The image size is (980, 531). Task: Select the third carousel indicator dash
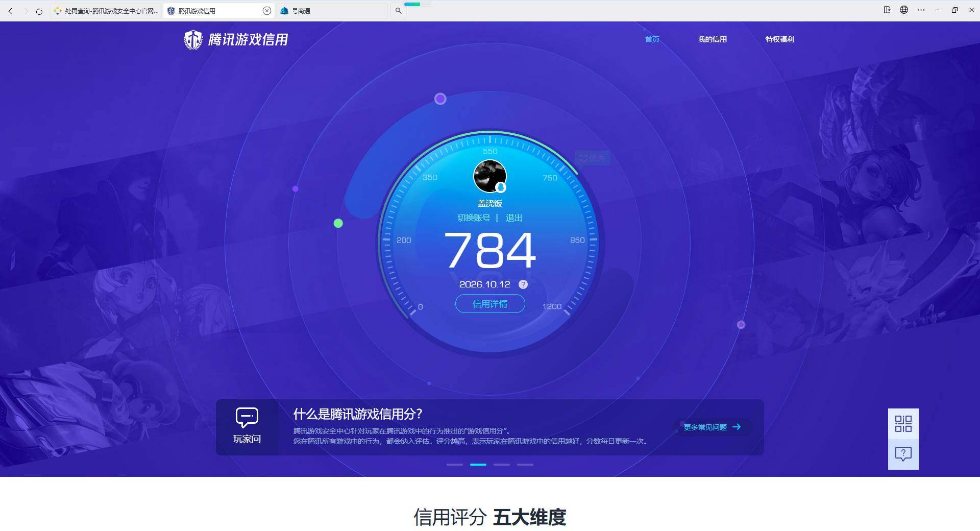502,465
